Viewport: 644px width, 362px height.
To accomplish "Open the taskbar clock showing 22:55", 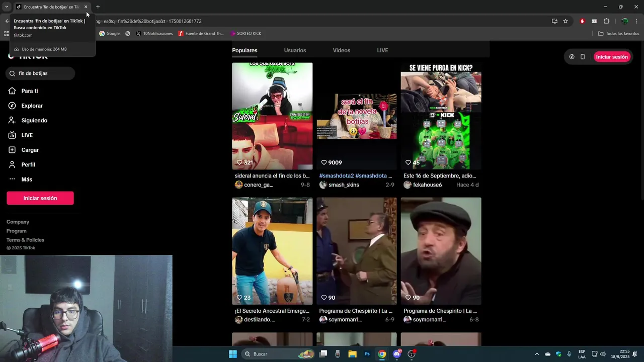I will 620,354.
